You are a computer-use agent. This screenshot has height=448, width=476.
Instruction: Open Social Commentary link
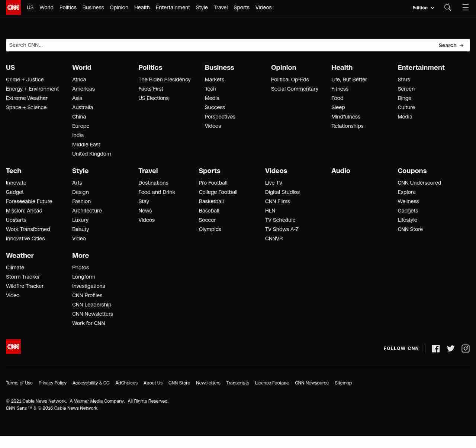click(295, 89)
